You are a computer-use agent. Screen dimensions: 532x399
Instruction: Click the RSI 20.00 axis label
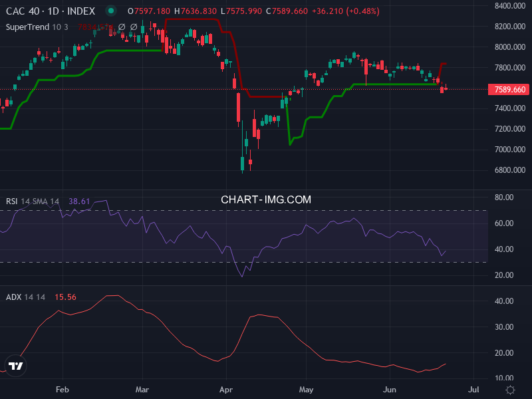(x=504, y=275)
